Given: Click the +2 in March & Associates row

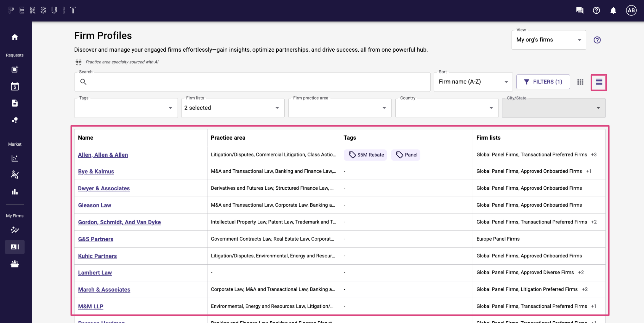Looking at the screenshot, I should pyautogui.click(x=585, y=289).
